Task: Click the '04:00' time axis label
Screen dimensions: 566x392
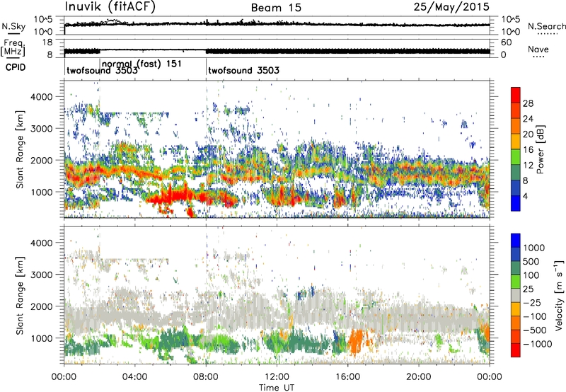Action: point(134,377)
